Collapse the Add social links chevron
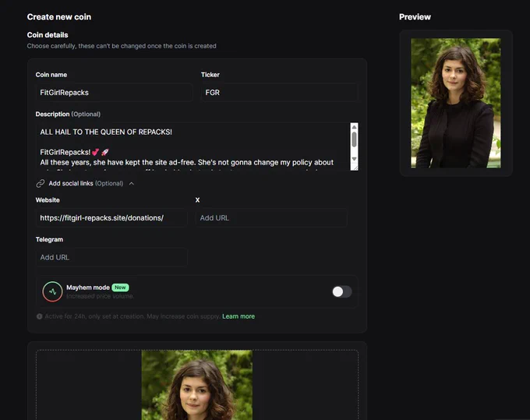The height and width of the screenshot is (420, 530). coord(132,183)
